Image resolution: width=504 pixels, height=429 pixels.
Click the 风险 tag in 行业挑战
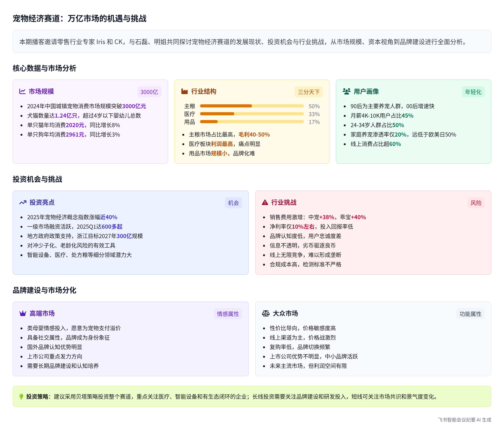coord(476,203)
